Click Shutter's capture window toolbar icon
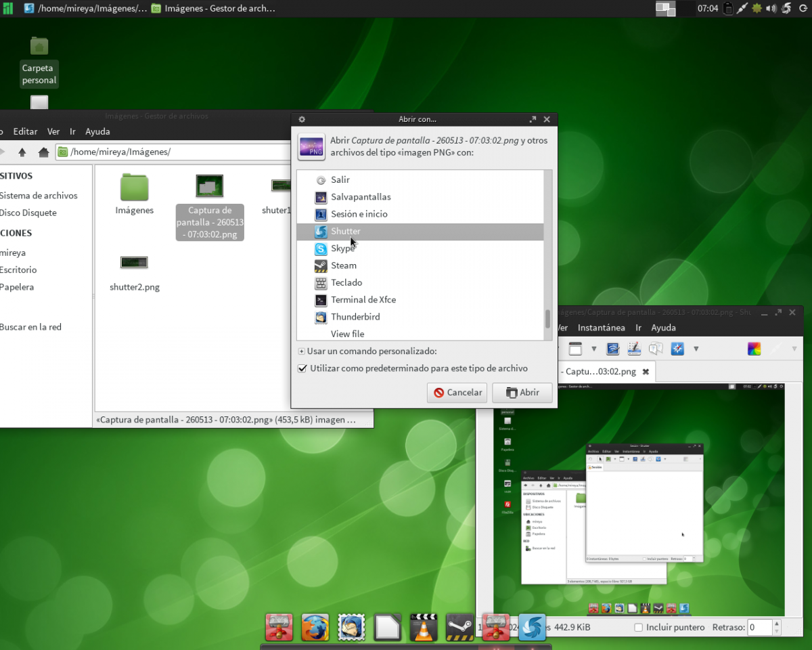The image size is (812, 650). pos(575,349)
